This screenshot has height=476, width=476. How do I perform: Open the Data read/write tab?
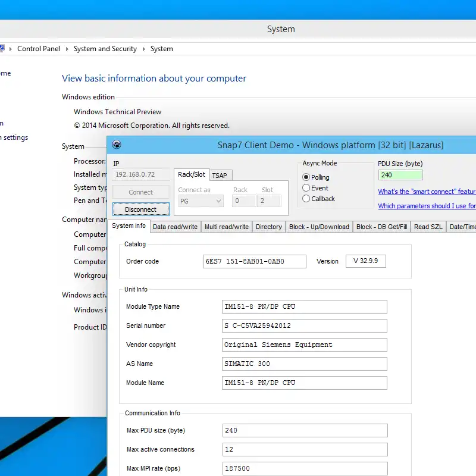pos(175,227)
